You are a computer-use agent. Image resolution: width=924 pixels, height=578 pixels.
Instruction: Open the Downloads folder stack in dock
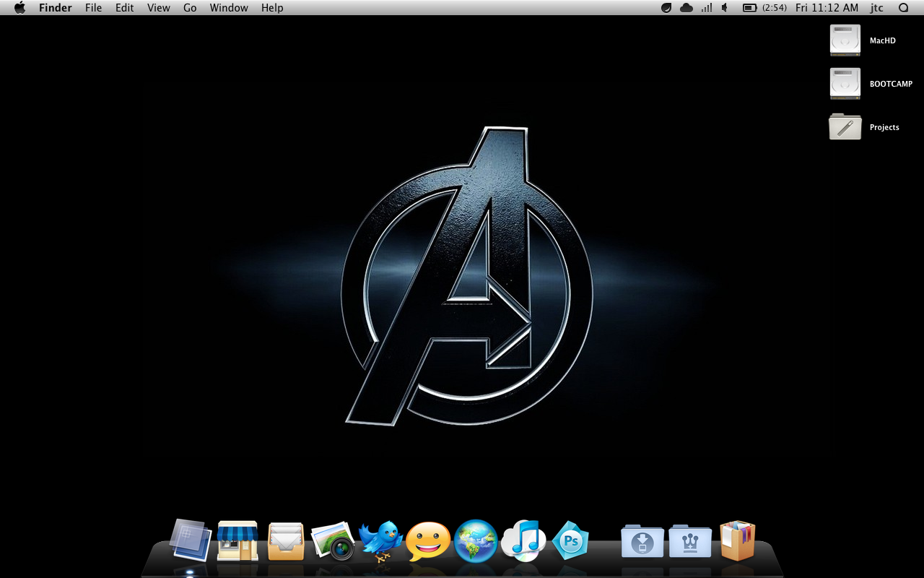(x=642, y=541)
